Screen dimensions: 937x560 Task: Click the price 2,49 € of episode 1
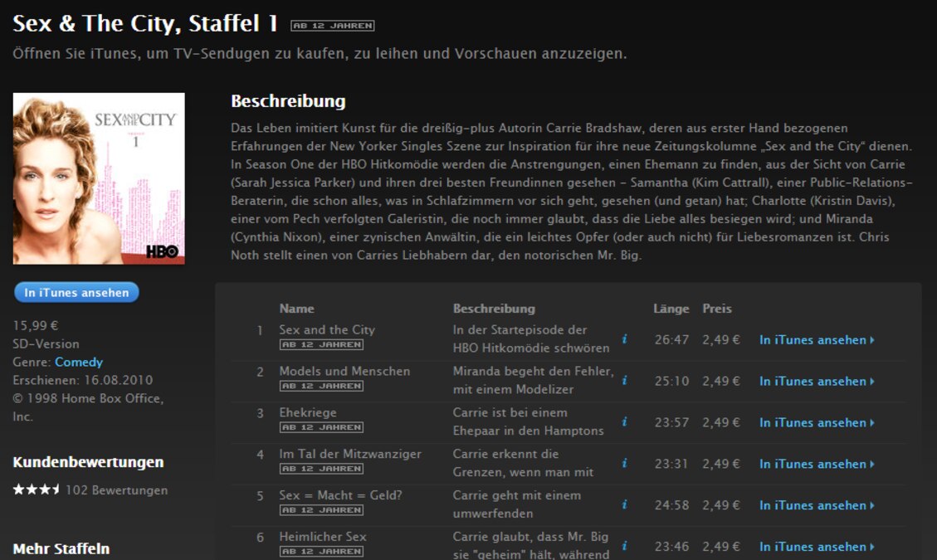pyautogui.click(x=721, y=340)
